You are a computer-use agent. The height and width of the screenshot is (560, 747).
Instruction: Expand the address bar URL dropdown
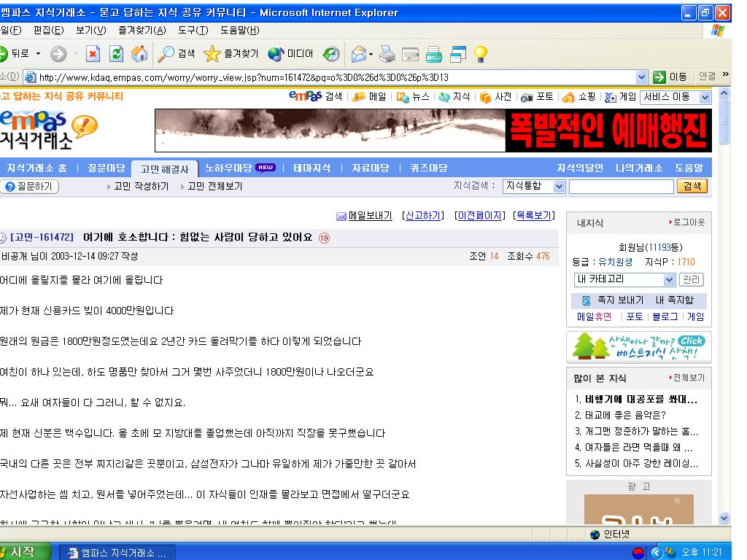pos(641,77)
